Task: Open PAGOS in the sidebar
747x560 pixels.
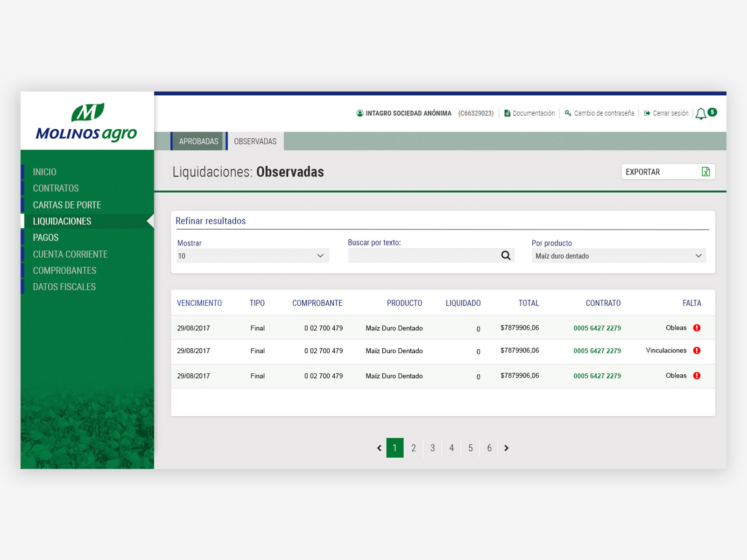Action: click(46, 238)
